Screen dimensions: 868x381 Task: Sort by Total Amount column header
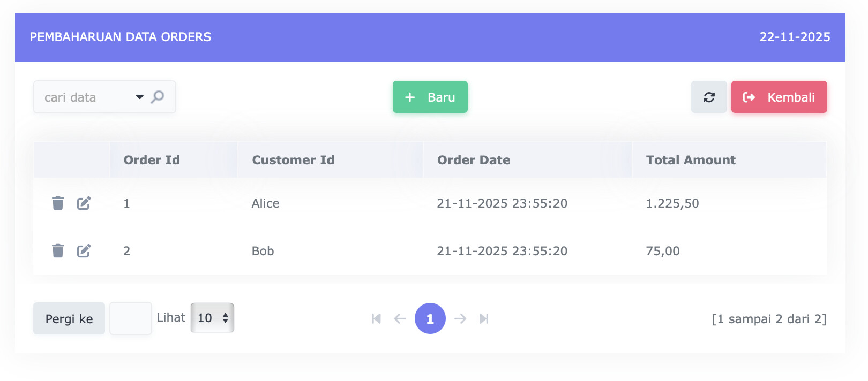tap(691, 160)
